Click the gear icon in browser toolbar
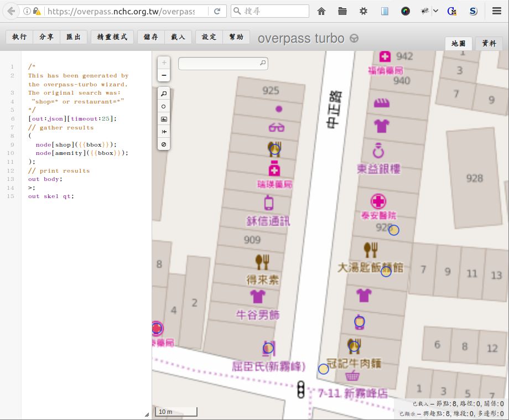This screenshot has height=420, width=509. (x=363, y=12)
